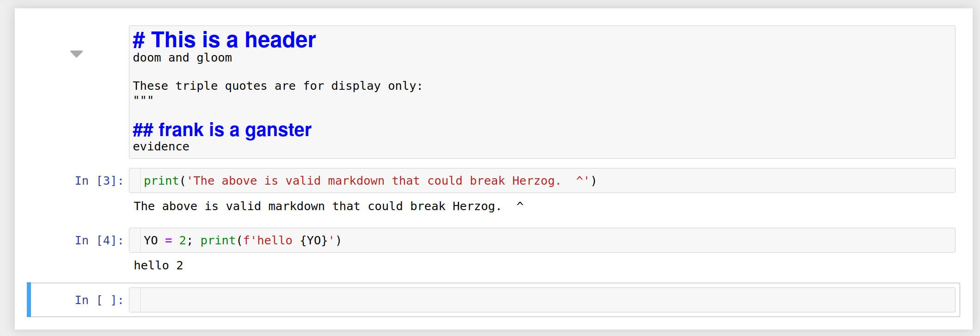980x336 pixels.
Task: Click the In [3] prompt label
Action: tap(99, 180)
